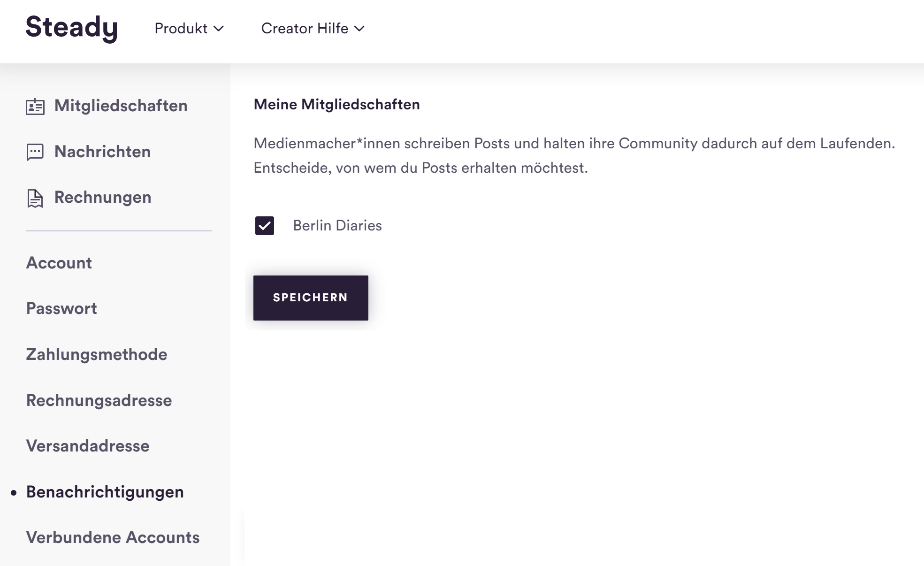Open Verbundene Accounts page
The height and width of the screenshot is (566, 924).
[113, 537]
